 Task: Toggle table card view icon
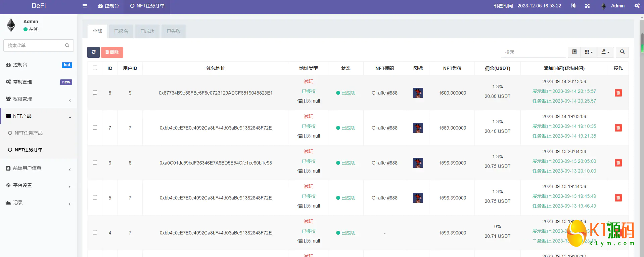[574, 52]
